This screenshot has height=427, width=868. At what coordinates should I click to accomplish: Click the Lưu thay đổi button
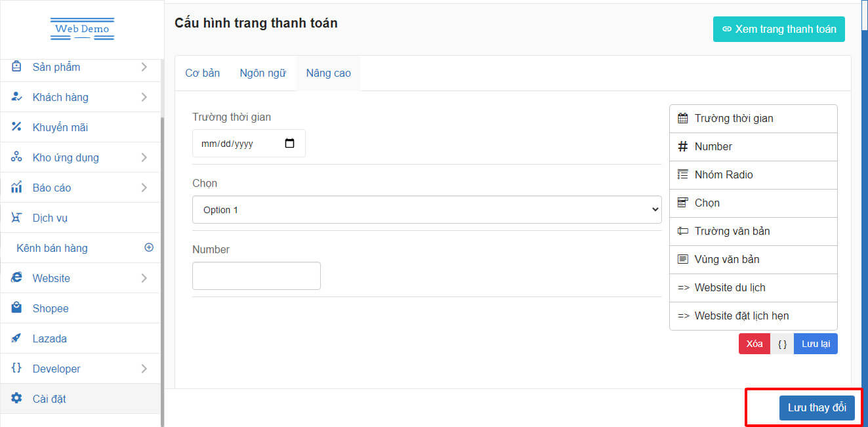click(817, 407)
